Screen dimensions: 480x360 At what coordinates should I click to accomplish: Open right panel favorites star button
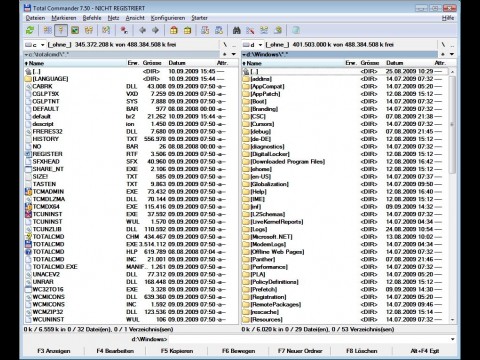pyautogui.click(x=443, y=54)
